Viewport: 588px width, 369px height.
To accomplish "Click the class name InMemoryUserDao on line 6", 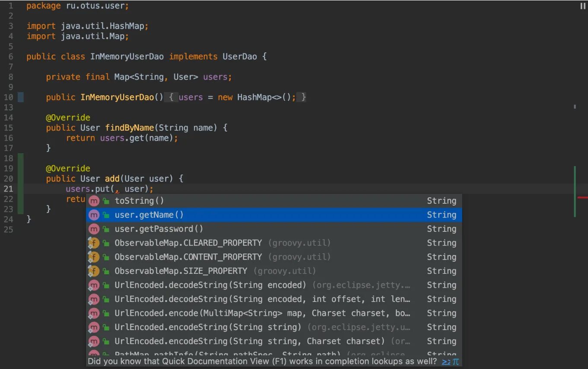I will tap(127, 57).
